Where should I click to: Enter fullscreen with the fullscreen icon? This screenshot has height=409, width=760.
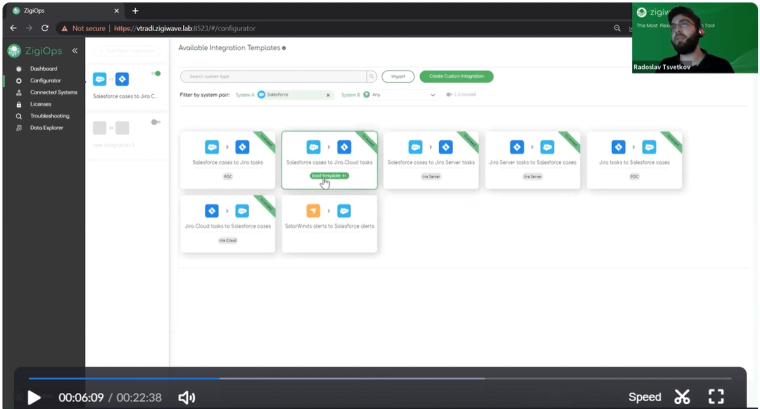pos(716,397)
